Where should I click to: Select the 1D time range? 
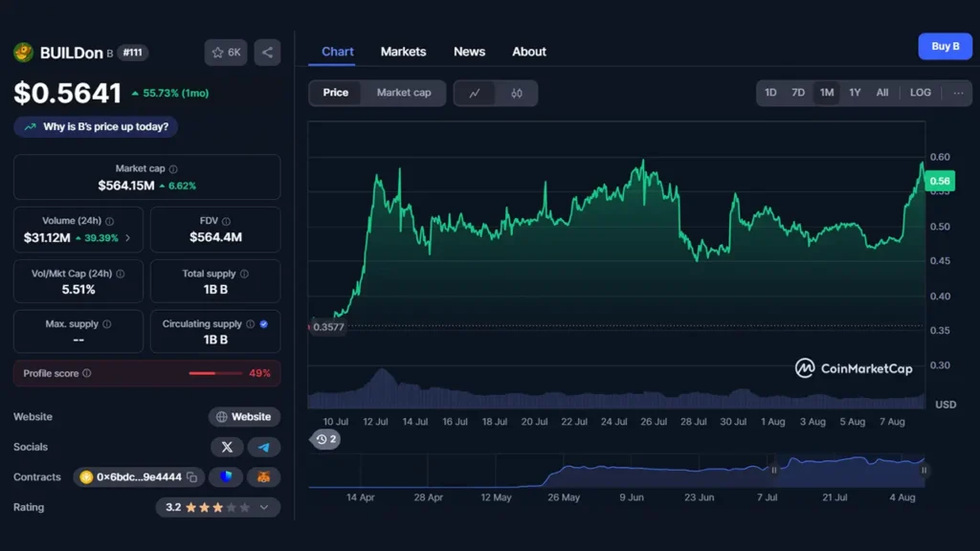tap(770, 93)
